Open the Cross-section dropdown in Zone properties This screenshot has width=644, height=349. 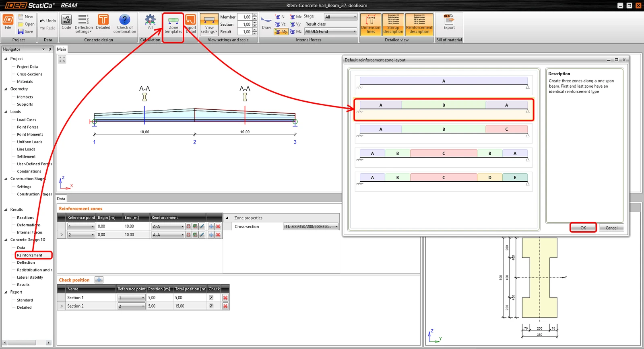pos(311,226)
